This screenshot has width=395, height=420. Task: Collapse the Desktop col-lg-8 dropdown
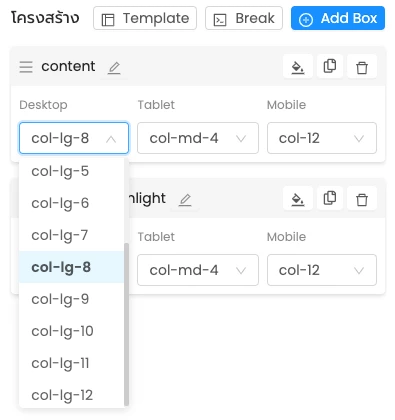tap(74, 138)
